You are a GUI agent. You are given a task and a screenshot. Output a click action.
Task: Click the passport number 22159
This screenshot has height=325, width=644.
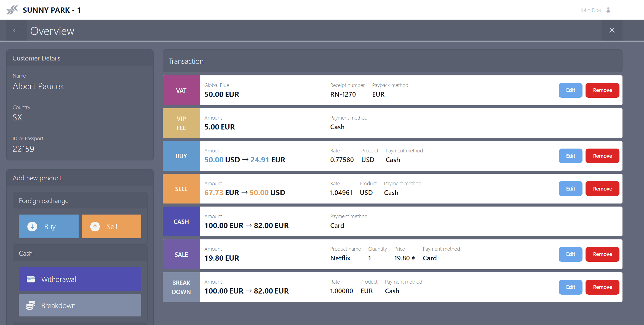[x=23, y=149]
